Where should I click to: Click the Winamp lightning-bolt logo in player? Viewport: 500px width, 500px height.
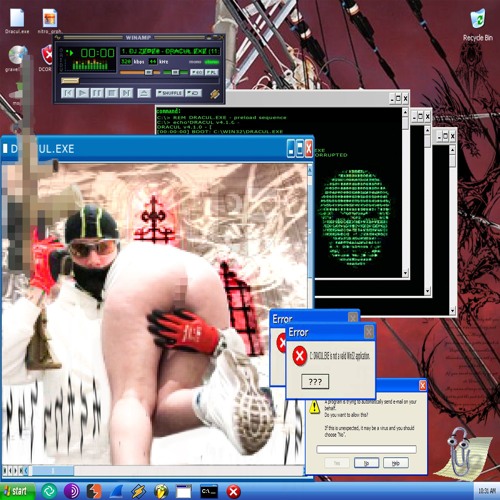[x=215, y=94]
